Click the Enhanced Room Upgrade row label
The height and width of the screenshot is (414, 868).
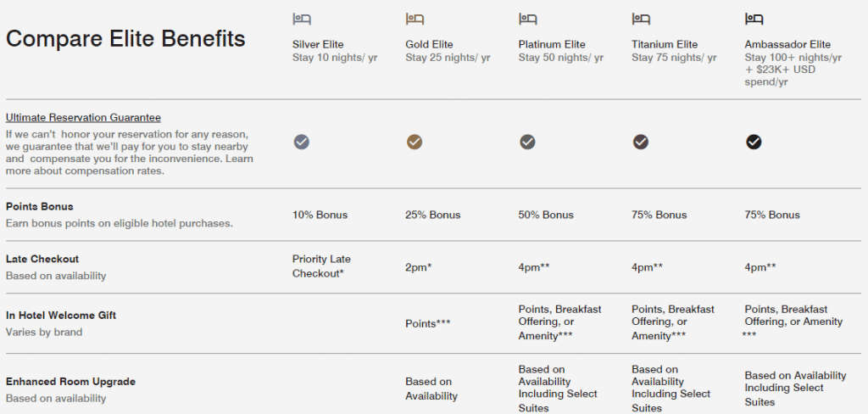(x=70, y=382)
